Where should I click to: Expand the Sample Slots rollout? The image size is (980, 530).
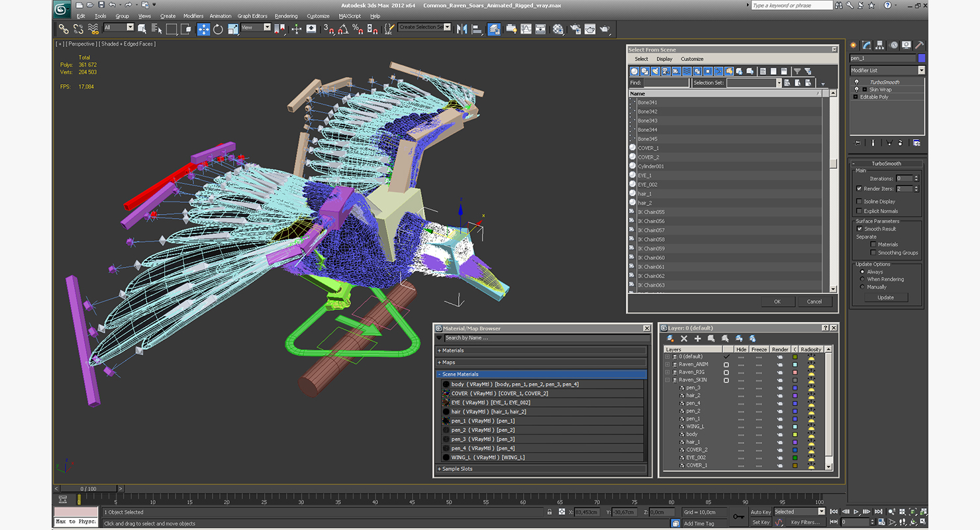tap(541, 469)
